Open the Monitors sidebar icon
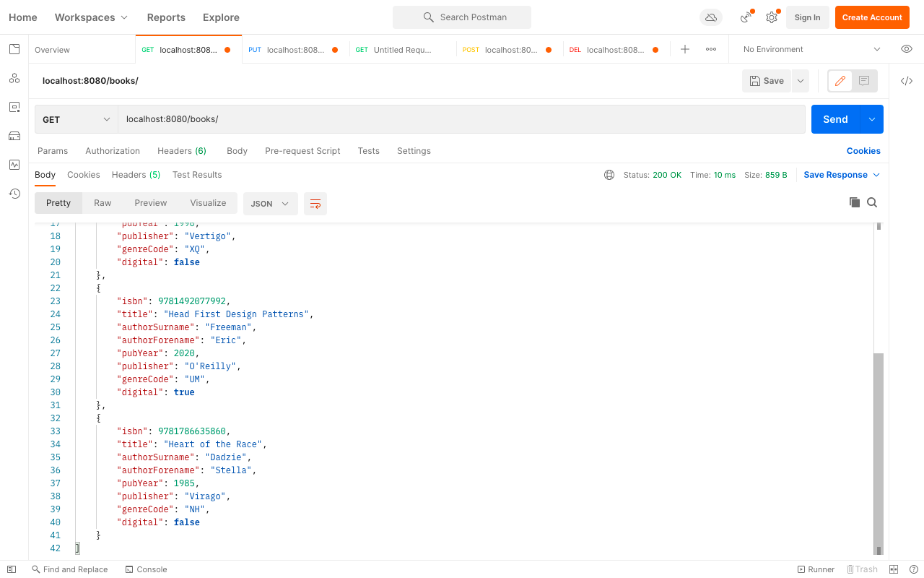Viewport: 924px width, 578px height. (14, 165)
